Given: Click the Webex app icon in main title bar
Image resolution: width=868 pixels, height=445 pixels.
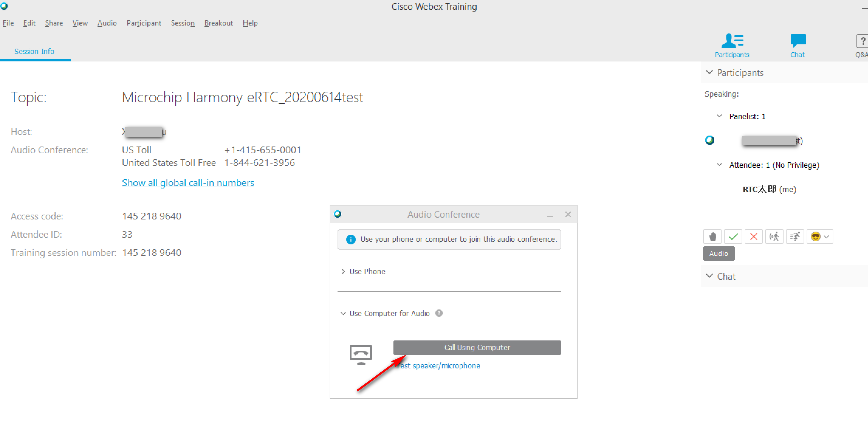Looking at the screenshot, I should click(x=4, y=6).
